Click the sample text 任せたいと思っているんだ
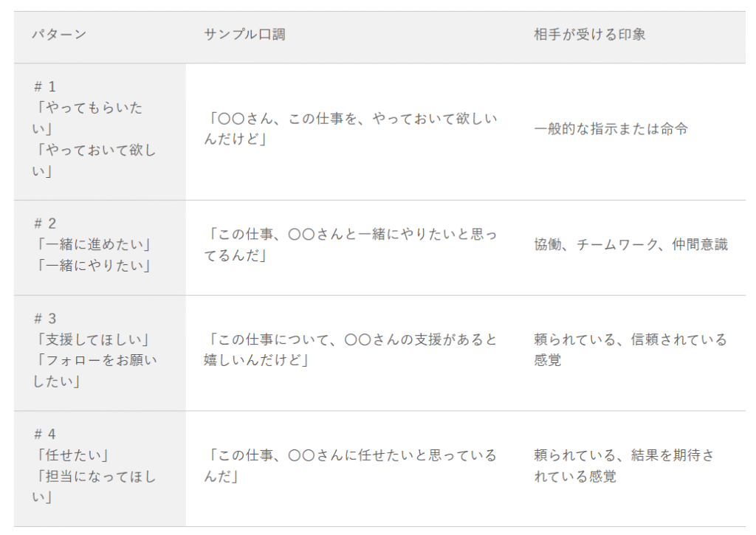The height and width of the screenshot is (535, 756). coord(351,466)
